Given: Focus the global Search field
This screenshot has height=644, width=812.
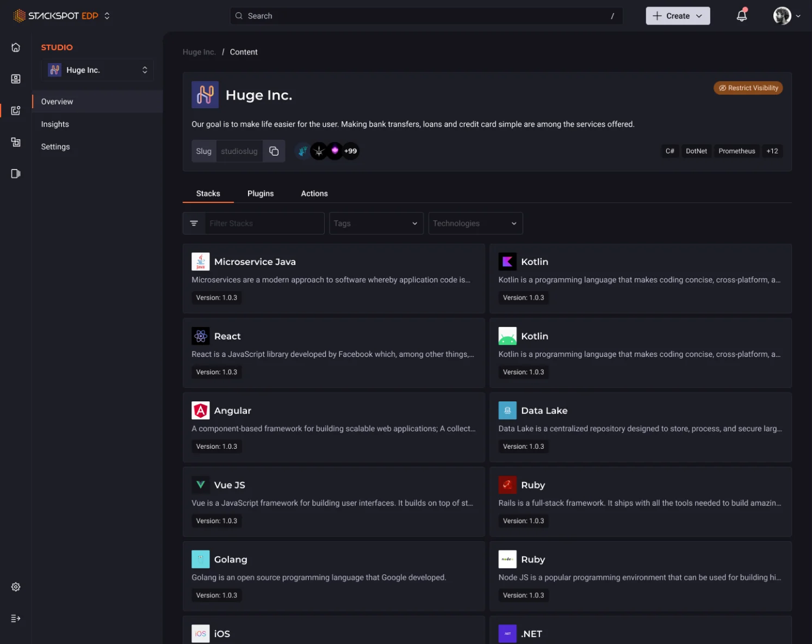Looking at the screenshot, I should click(426, 16).
